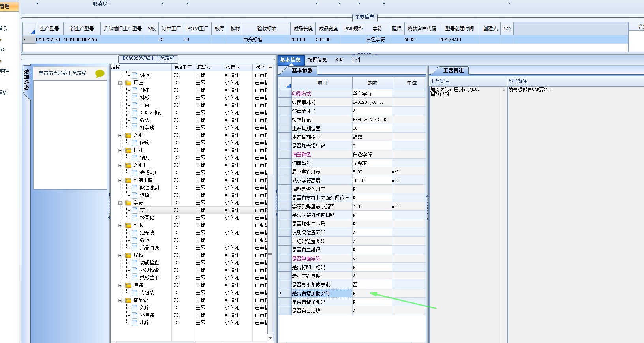Click the document icon beside 外观检查 step
This screenshot has width=644, height=343.
point(135,270)
